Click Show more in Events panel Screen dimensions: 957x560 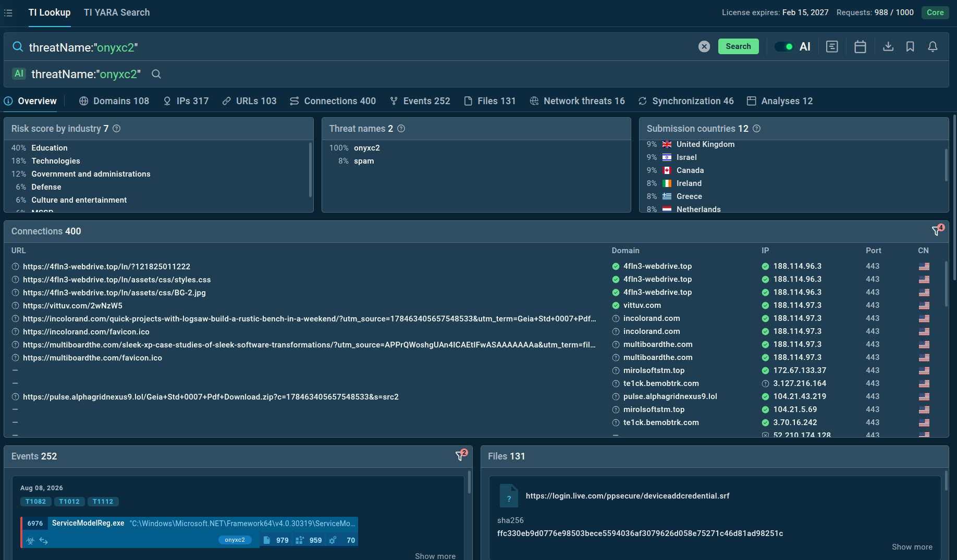[x=435, y=556]
